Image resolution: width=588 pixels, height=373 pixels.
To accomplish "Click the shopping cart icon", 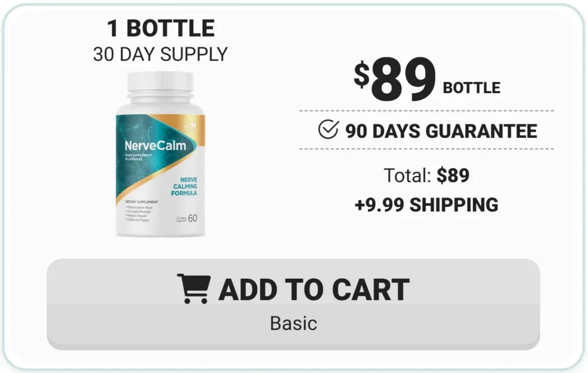I will (x=194, y=288).
